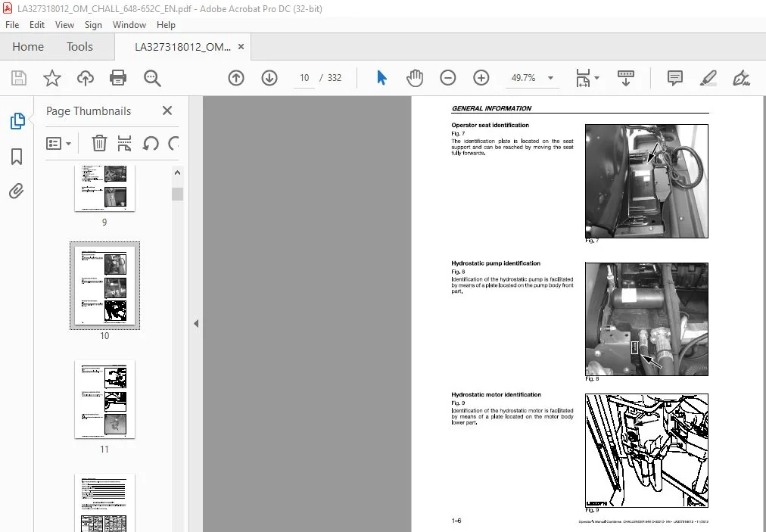The height and width of the screenshot is (532, 766).
Task: Click the Fig. 9 hydrostatic motor drawing
Action: [x=646, y=451]
